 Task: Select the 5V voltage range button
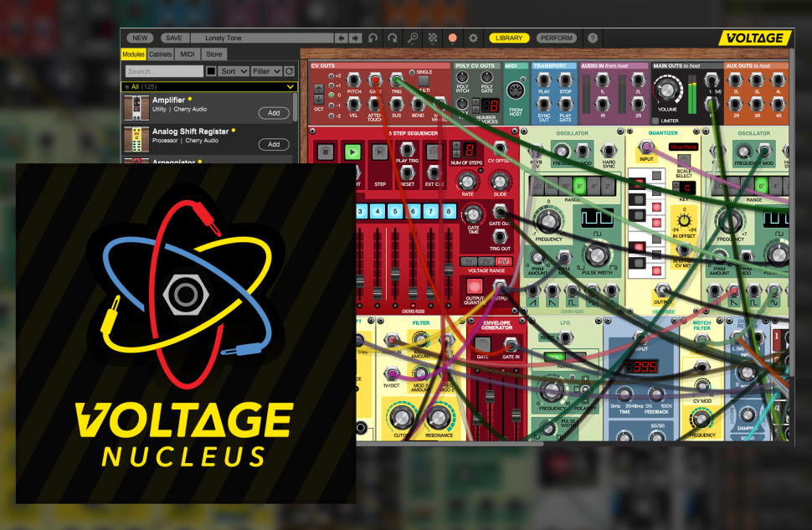(x=503, y=261)
